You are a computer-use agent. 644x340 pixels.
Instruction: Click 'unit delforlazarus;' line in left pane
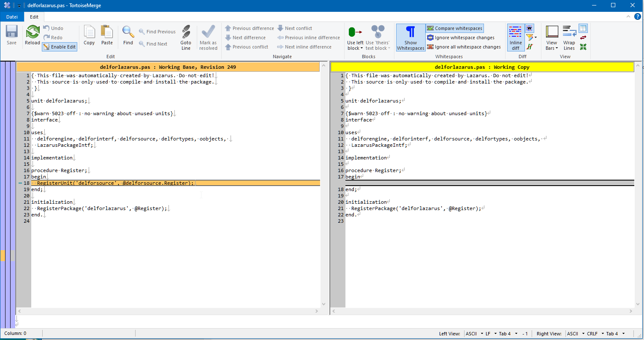coord(59,101)
